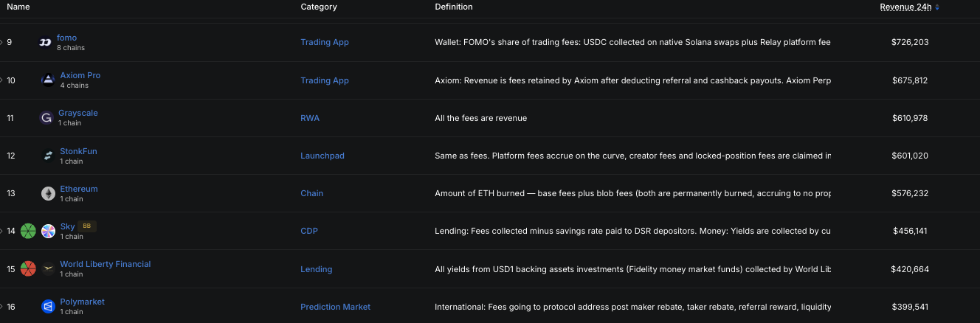Click red-green pie icon in row 15
The width and height of the screenshot is (980, 323).
[28, 269]
